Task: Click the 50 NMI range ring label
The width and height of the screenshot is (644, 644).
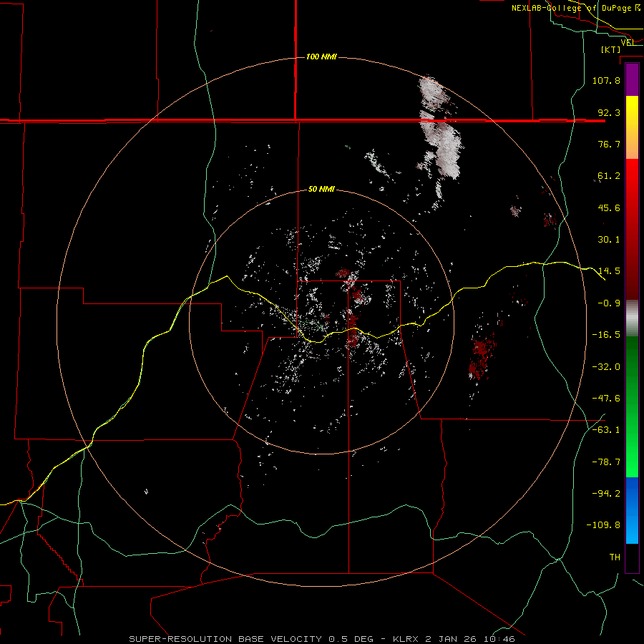Action: (x=321, y=190)
